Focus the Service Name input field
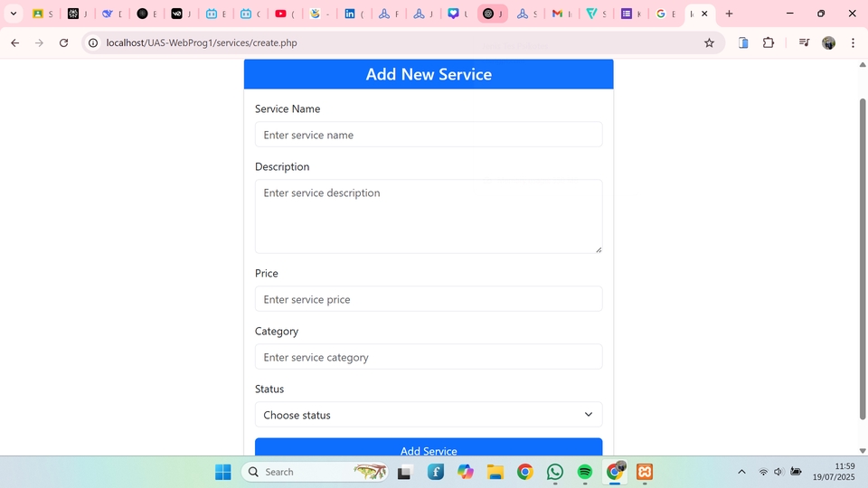Viewport: 868px width, 488px height. pos(429,135)
